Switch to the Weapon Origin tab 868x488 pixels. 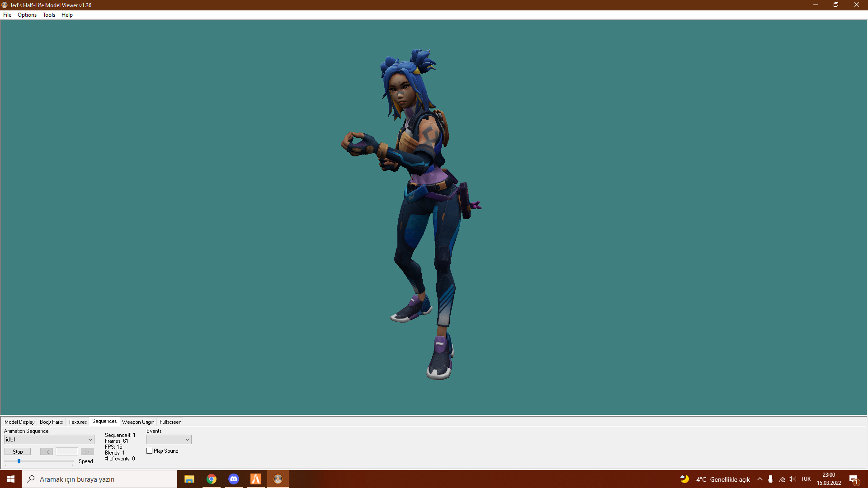tap(138, 422)
